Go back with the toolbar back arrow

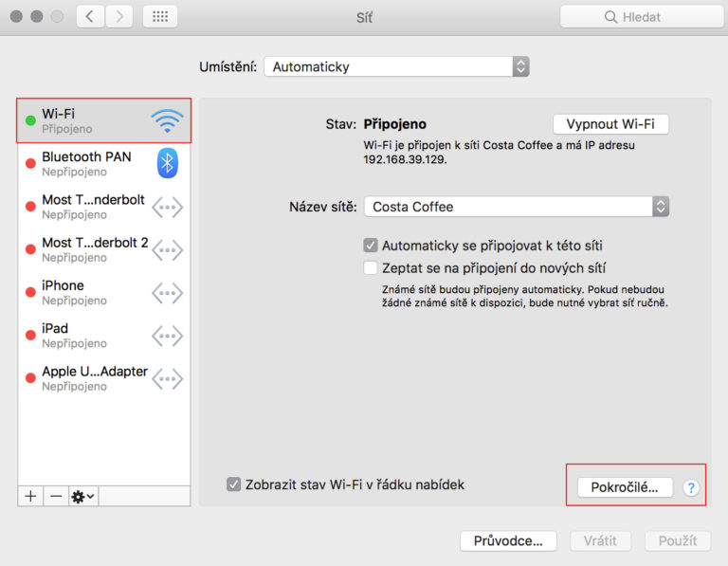tap(91, 17)
